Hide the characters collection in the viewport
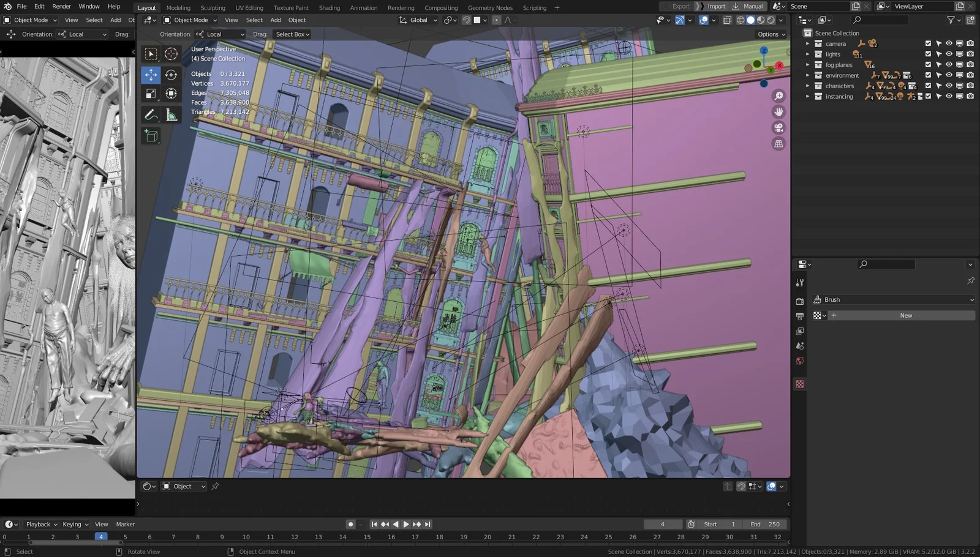 [949, 86]
